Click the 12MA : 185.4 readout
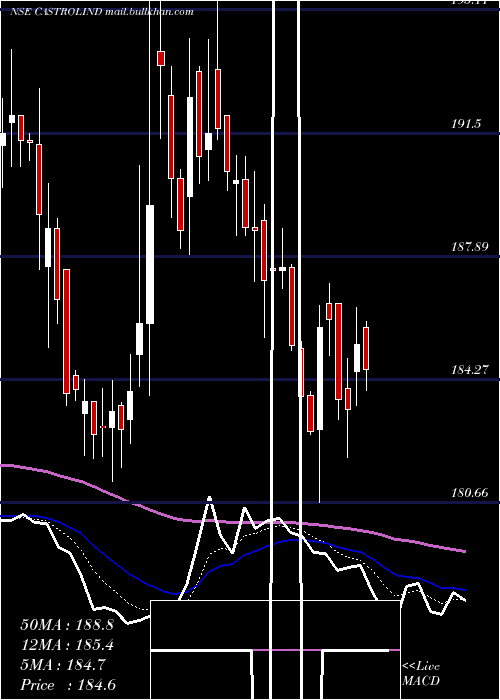 pos(67,645)
